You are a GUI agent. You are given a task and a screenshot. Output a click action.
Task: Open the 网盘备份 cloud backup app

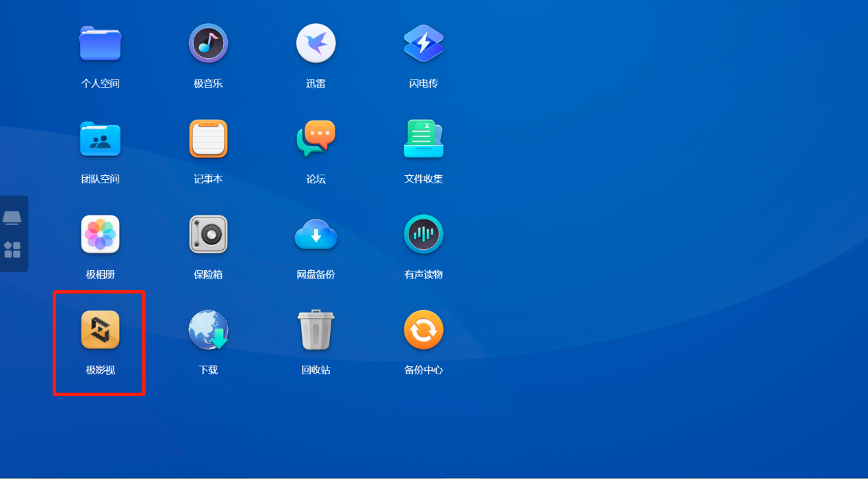pos(316,235)
